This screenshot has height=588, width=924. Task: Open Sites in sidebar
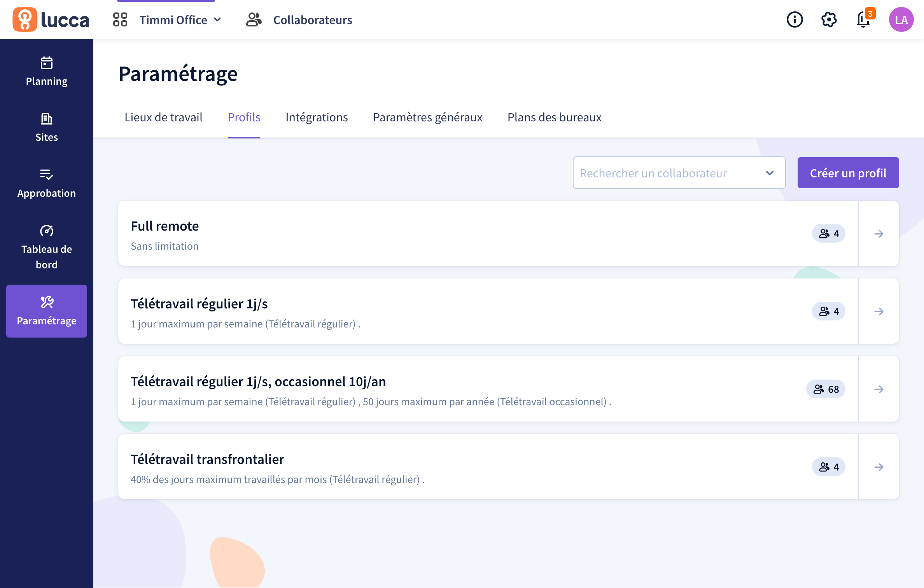47,127
